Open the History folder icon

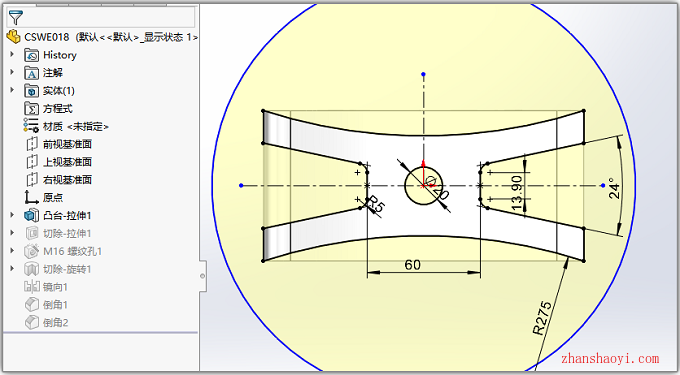pyautogui.click(x=31, y=55)
